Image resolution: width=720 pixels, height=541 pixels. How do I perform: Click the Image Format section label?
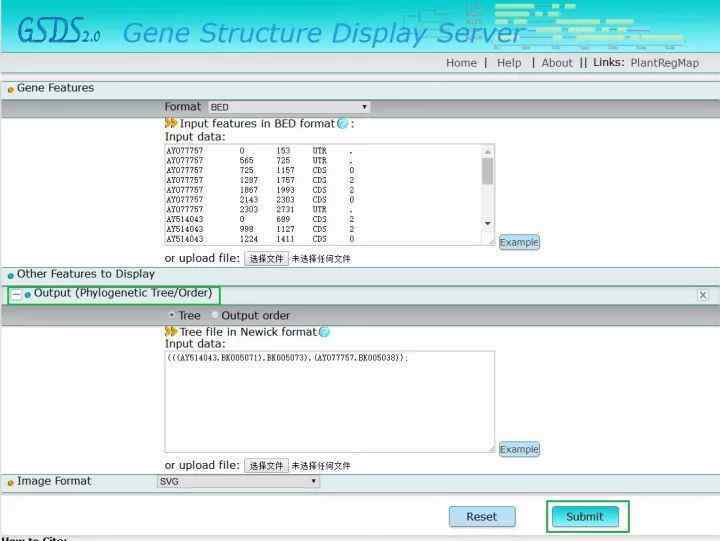(x=54, y=481)
